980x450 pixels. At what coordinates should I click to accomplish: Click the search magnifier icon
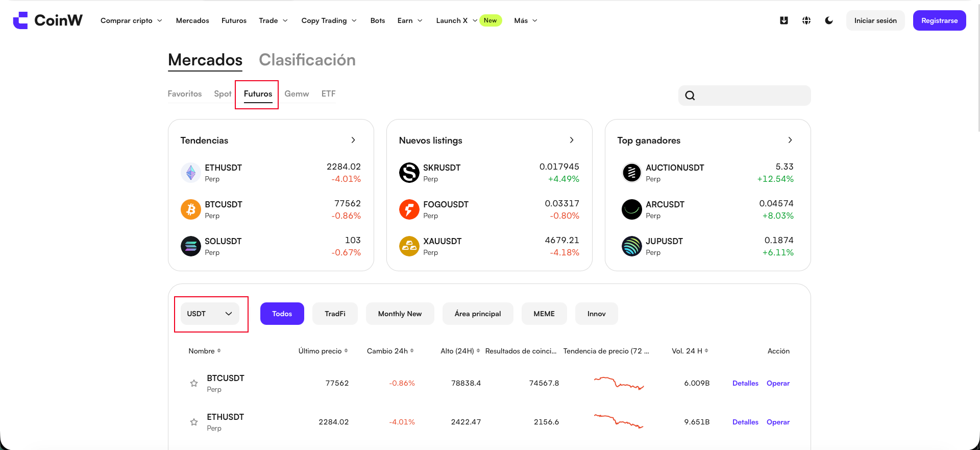click(690, 96)
